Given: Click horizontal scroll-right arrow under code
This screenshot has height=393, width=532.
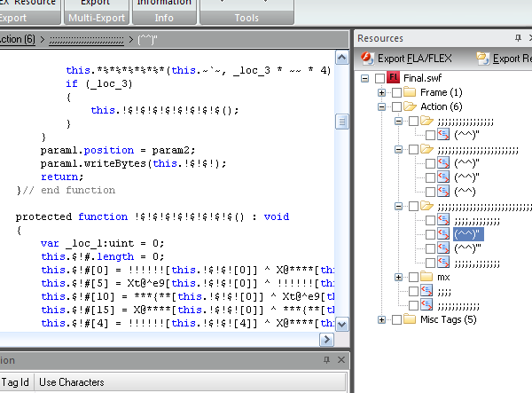Looking at the screenshot, I should (326, 340).
